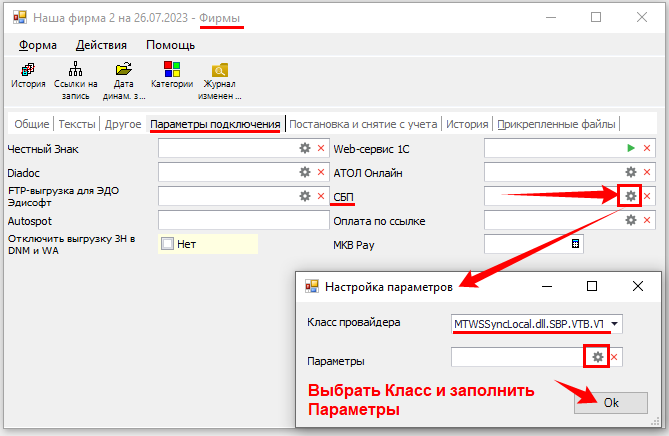Open the История toolbar icon
This screenshot has width=669, height=436.
28,71
